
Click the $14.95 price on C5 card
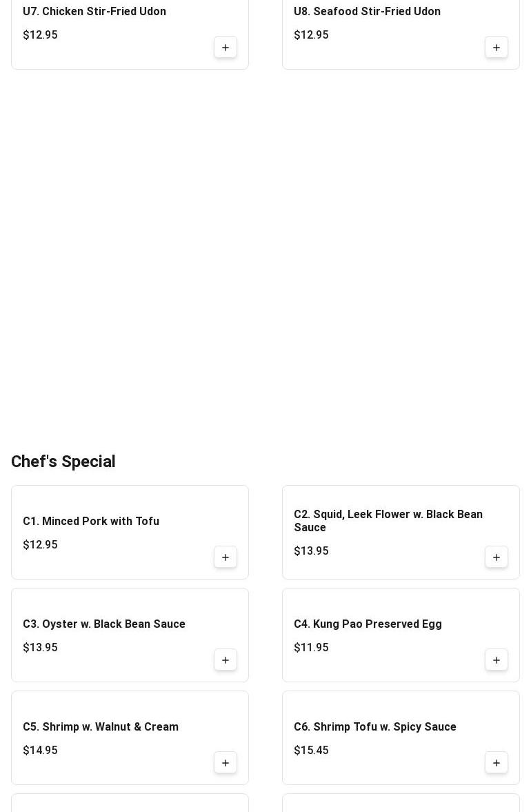pos(41,750)
